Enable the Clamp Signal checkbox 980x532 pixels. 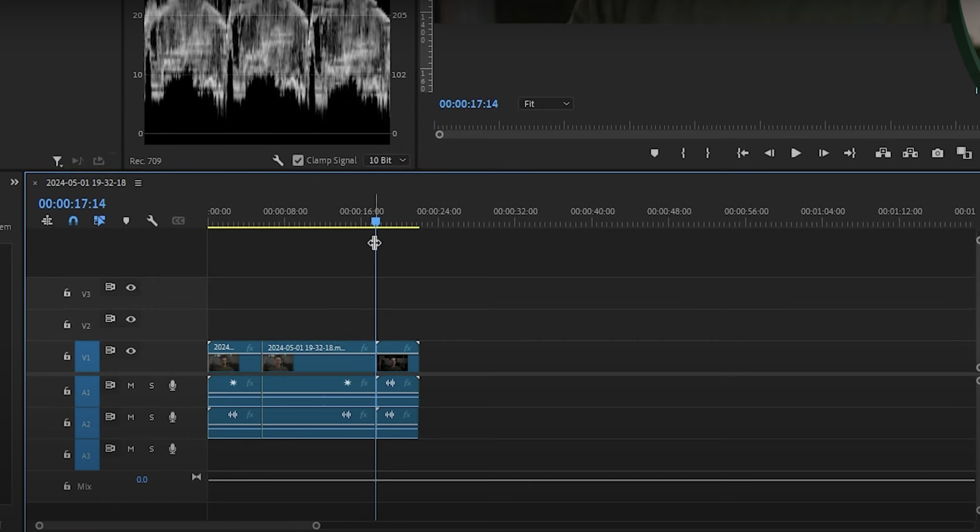(298, 160)
